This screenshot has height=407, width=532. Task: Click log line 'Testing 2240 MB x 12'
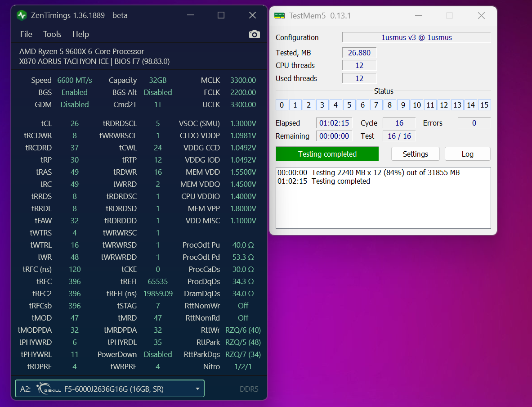tap(368, 172)
